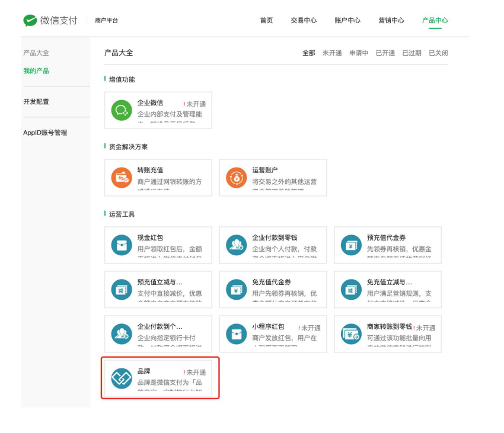
Task: Filter products by 已过期
Action: (x=412, y=53)
